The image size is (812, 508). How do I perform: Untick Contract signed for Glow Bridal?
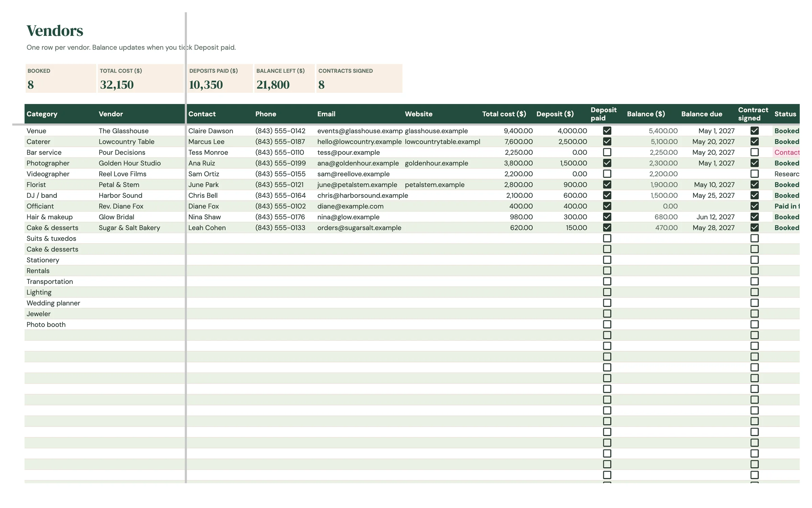(754, 217)
